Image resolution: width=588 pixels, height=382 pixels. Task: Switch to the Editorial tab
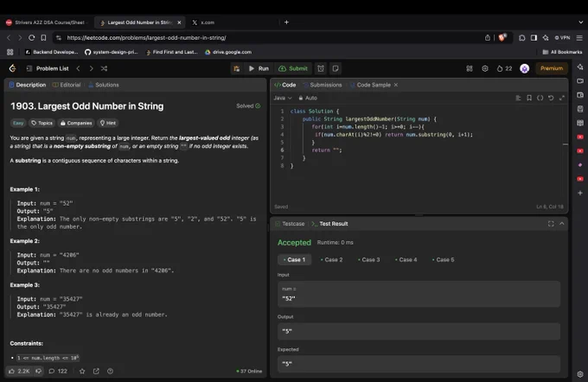click(x=67, y=85)
